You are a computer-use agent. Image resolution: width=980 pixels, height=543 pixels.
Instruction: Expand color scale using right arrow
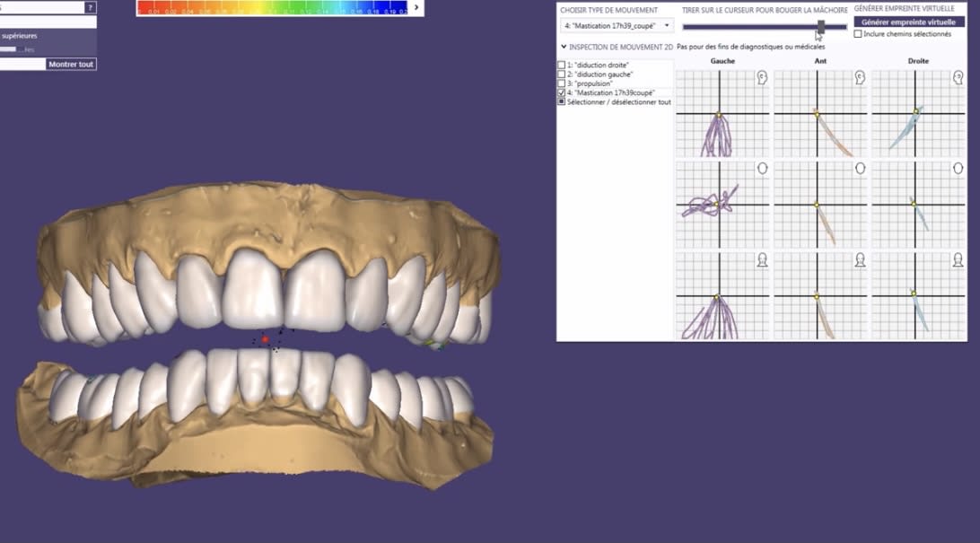[x=416, y=7]
